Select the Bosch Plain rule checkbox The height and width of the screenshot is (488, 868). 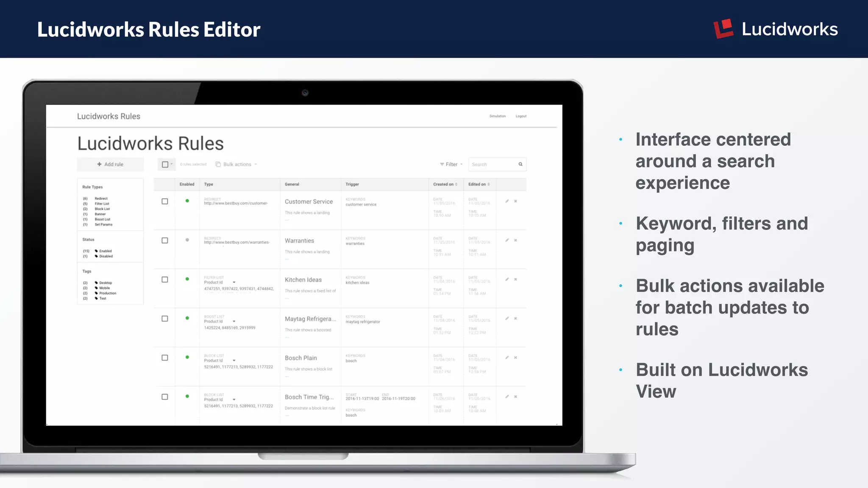tap(165, 358)
